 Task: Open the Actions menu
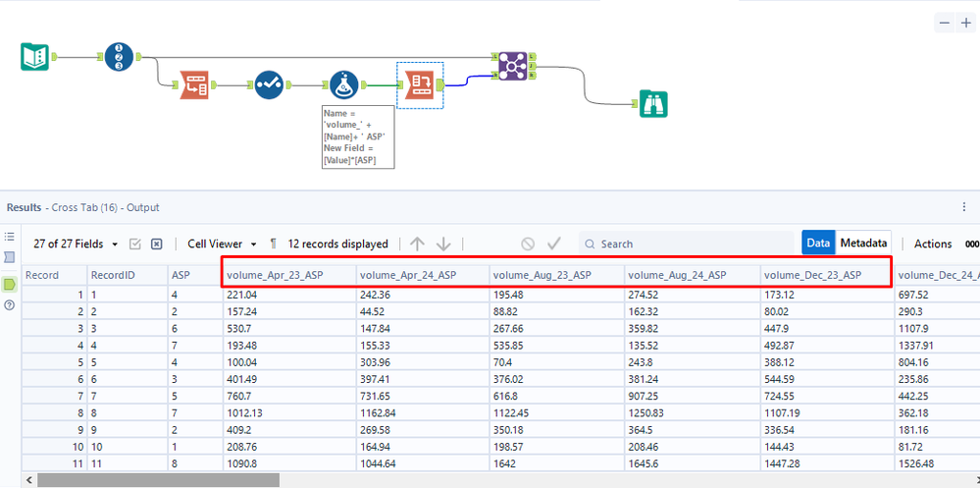(x=933, y=244)
